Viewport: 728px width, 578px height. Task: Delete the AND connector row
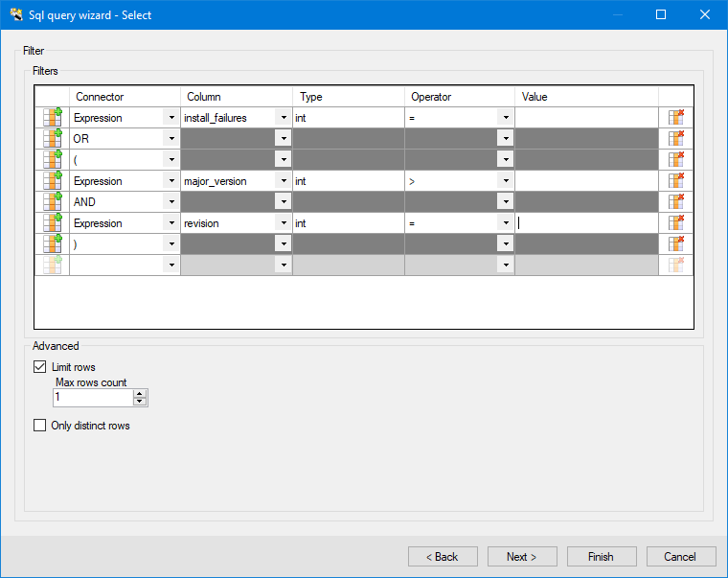point(676,202)
